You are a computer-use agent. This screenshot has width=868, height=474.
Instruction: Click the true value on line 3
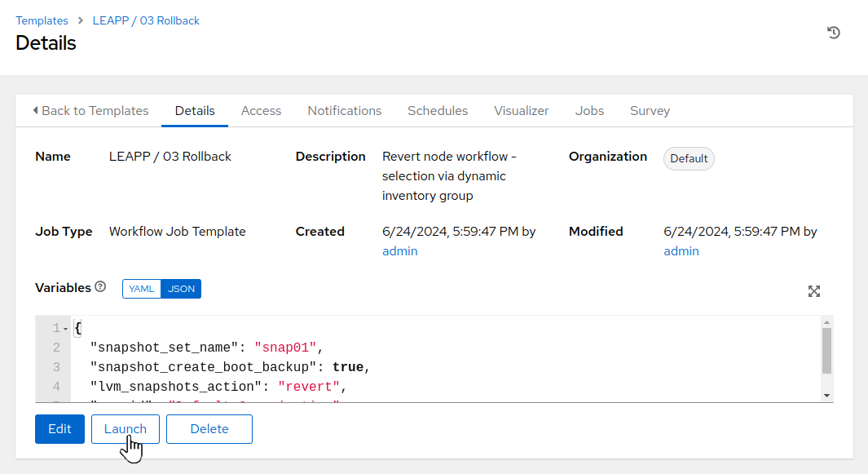point(348,367)
